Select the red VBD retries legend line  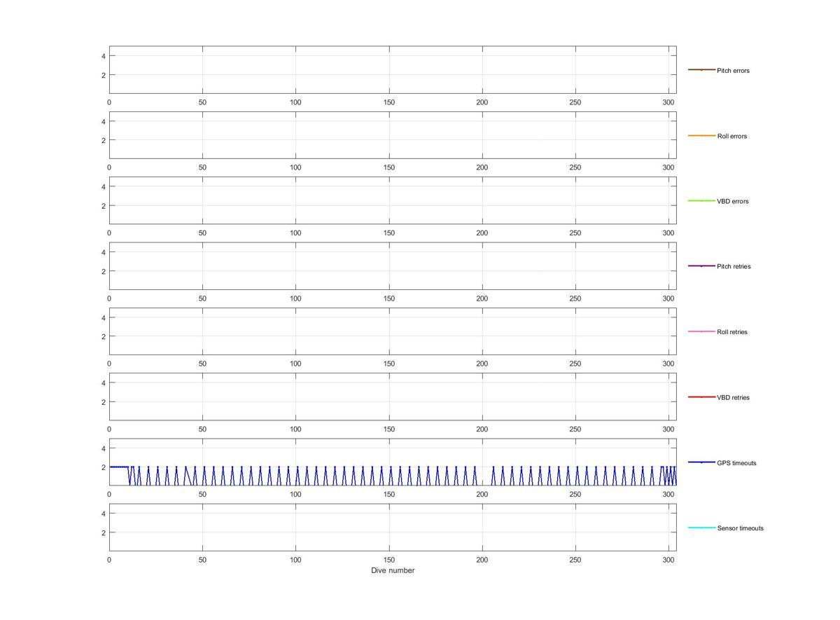pos(701,397)
